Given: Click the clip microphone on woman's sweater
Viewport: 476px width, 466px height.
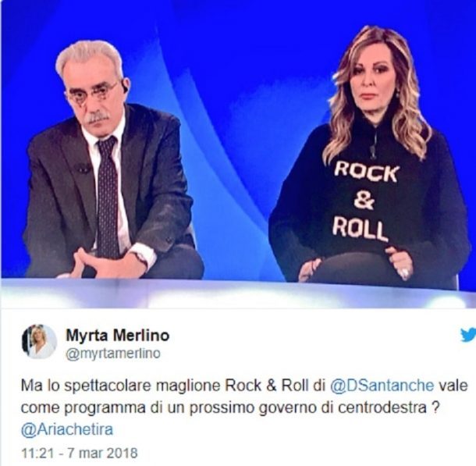Looking at the screenshot, I should coord(373,151).
